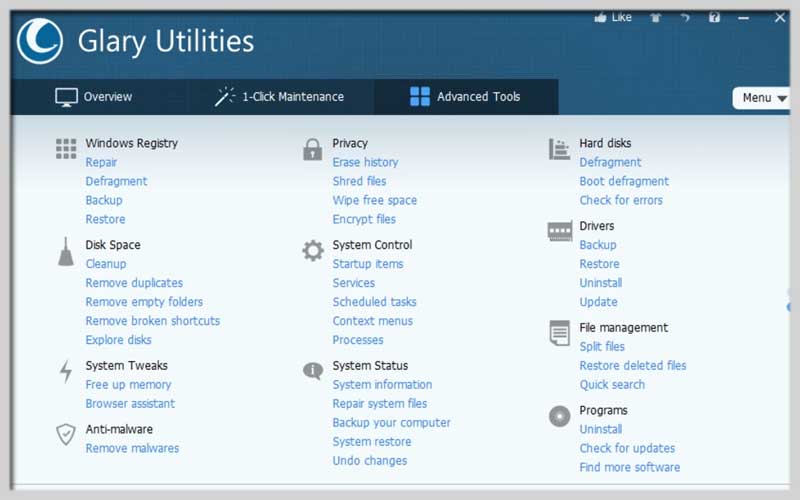Open Remove duplicates tool
Image resolution: width=800 pixels, height=500 pixels.
pos(134,283)
